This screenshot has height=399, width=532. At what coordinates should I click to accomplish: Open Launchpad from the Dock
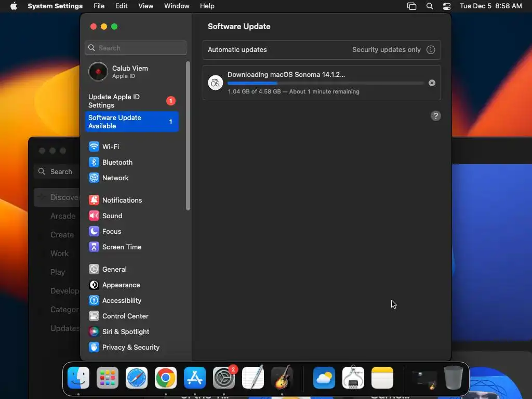108,378
